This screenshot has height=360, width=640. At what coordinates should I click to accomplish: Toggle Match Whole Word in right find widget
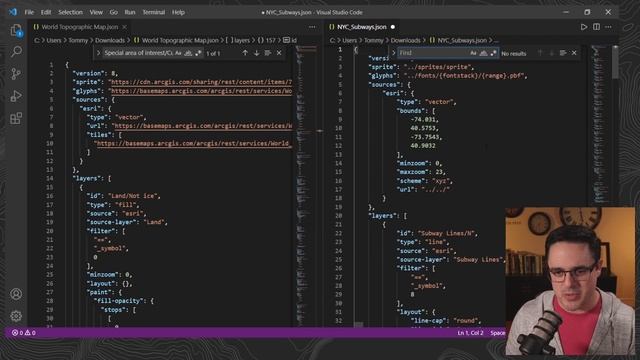coord(483,53)
